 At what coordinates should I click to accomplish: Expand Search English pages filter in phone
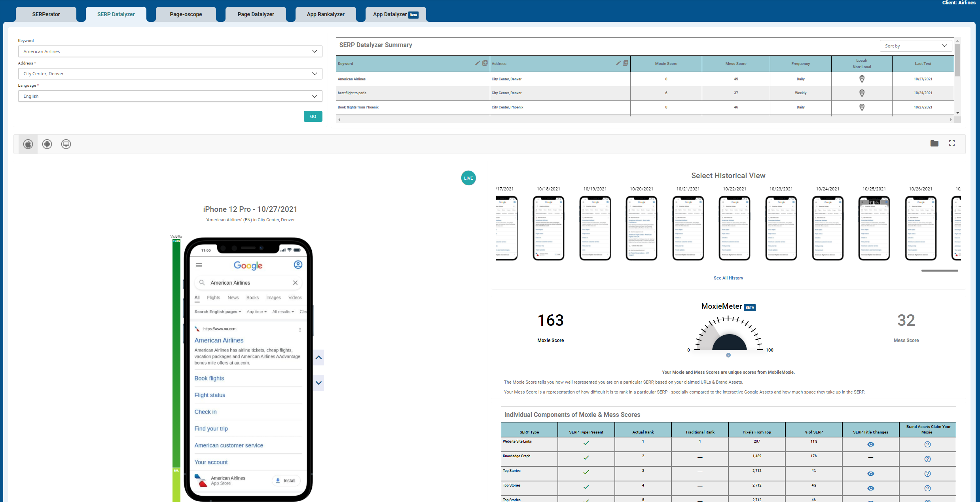218,312
